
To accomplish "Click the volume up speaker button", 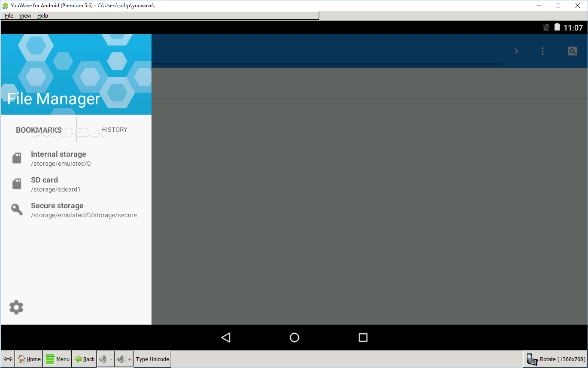I will pos(124,359).
